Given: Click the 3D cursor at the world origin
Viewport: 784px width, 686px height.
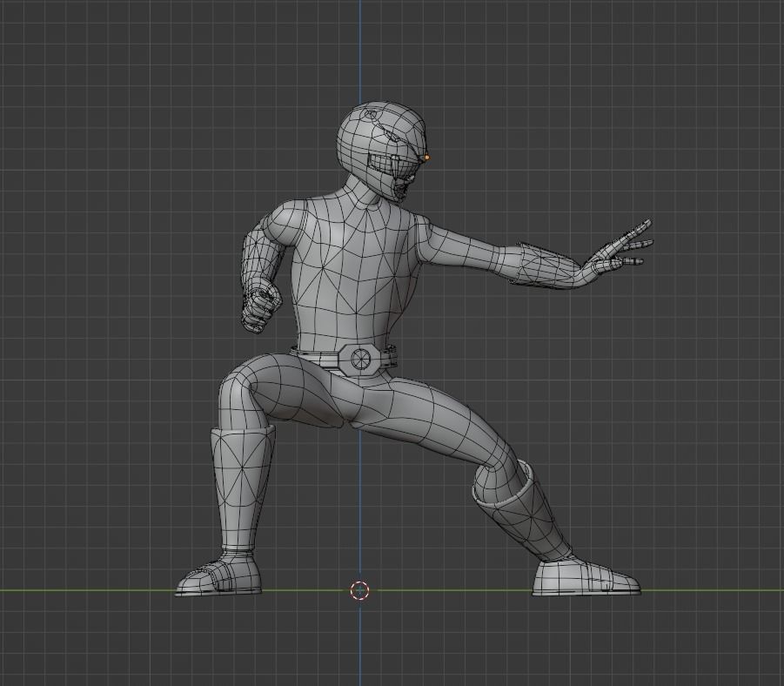Looking at the screenshot, I should coord(359,590).
